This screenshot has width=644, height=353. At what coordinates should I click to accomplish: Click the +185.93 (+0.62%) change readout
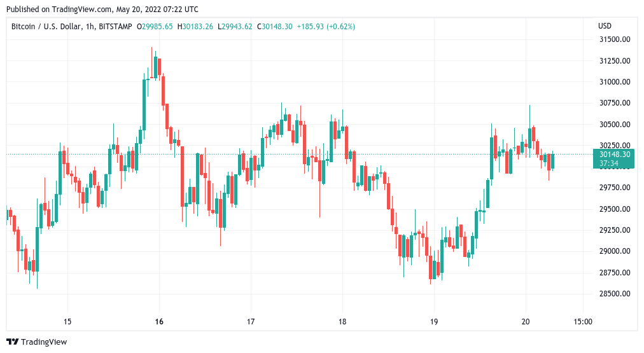(x=326, y=27)
